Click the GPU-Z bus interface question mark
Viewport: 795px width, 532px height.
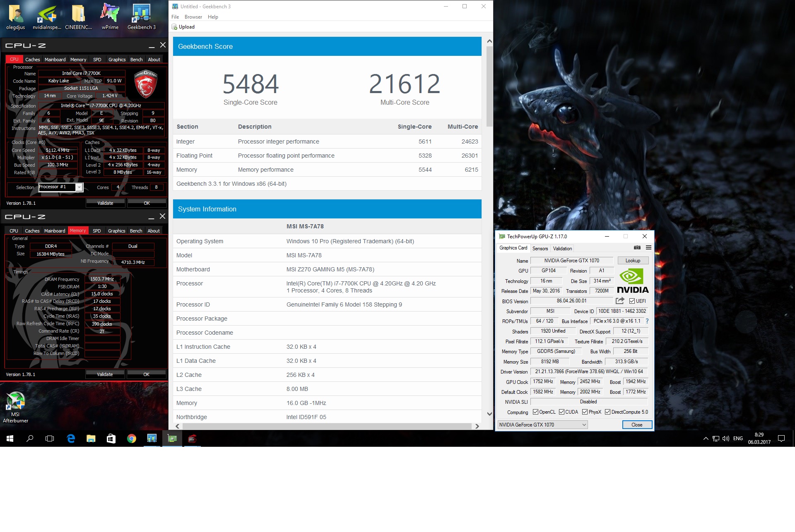point(647,321)
